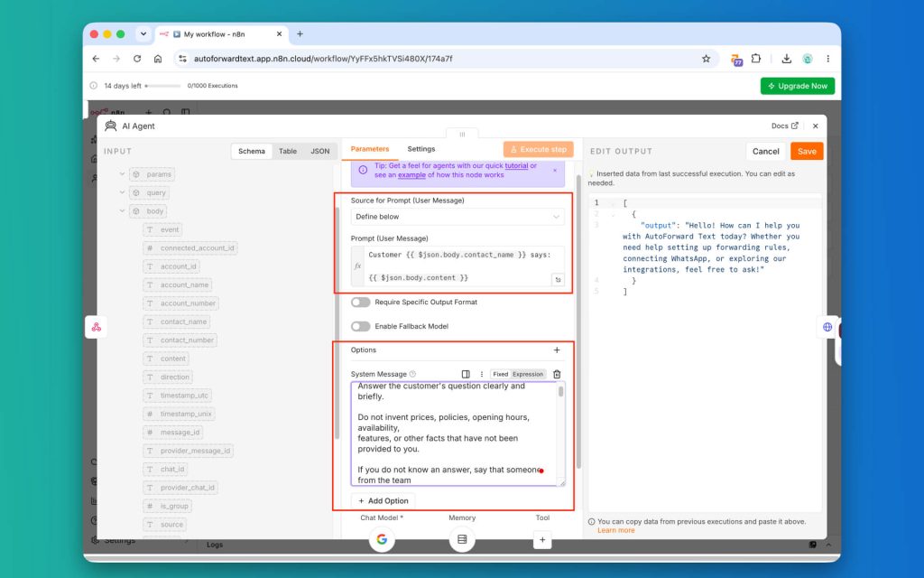This screenshot has height=578, width=924.
Task: Close the My workflow browser tab
Action: click(280, 34)
